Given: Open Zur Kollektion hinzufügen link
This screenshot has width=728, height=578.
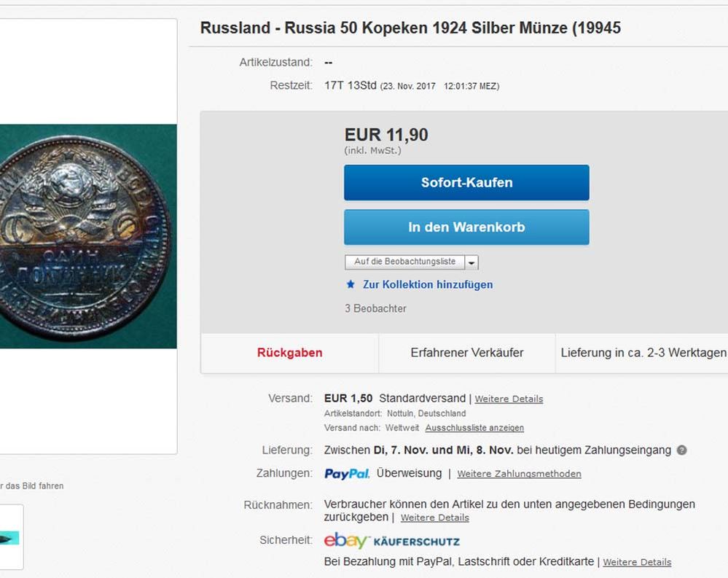Looking at the screenshot, I should click(x=428, y=284).
